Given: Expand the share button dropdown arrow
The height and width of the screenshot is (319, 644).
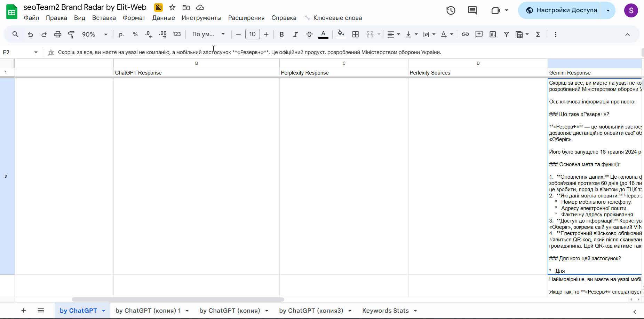Looking at the screenshot, I should pyautogui.click(x=608, y=10).
